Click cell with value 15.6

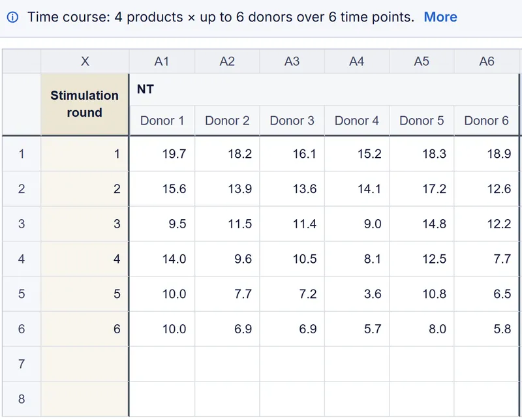tap(162, 188)
